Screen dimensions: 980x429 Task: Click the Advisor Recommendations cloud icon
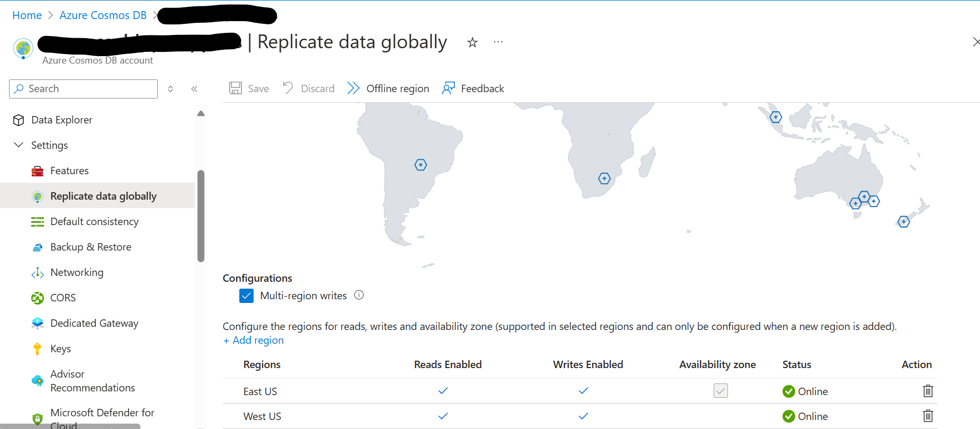38,381
